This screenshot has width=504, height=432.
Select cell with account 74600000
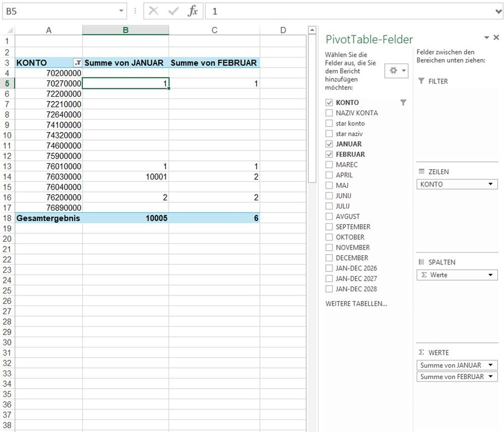pyautogui.click(x=48, y=146)
